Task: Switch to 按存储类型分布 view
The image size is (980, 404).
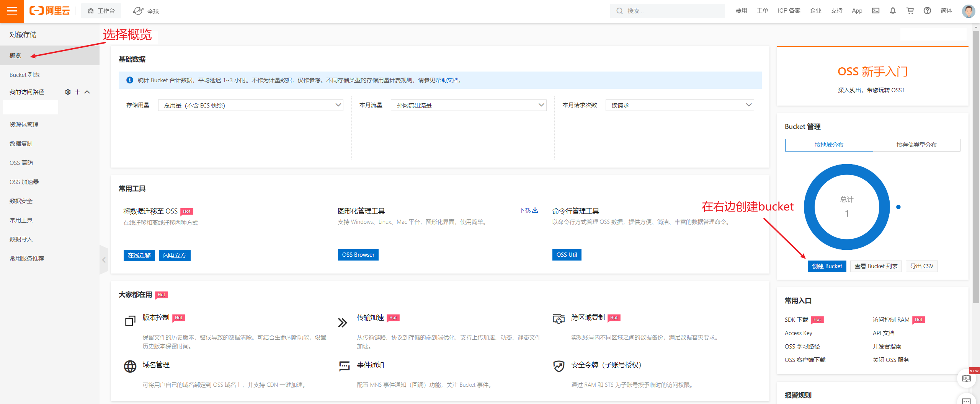Action: [916, 145]
